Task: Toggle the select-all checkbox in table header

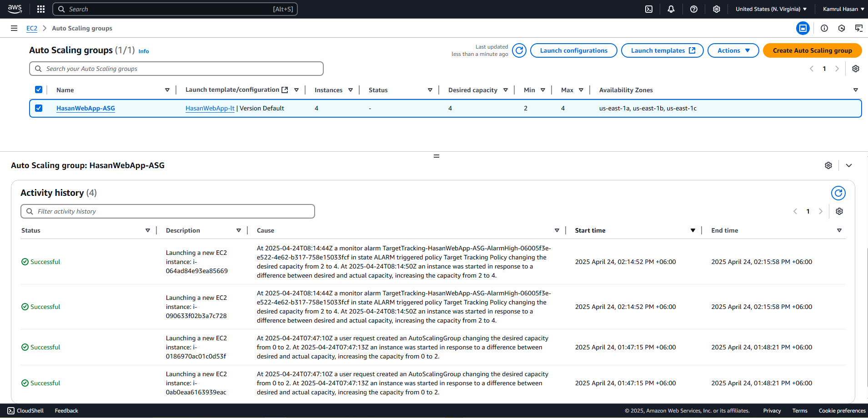Action: [39, 90]
